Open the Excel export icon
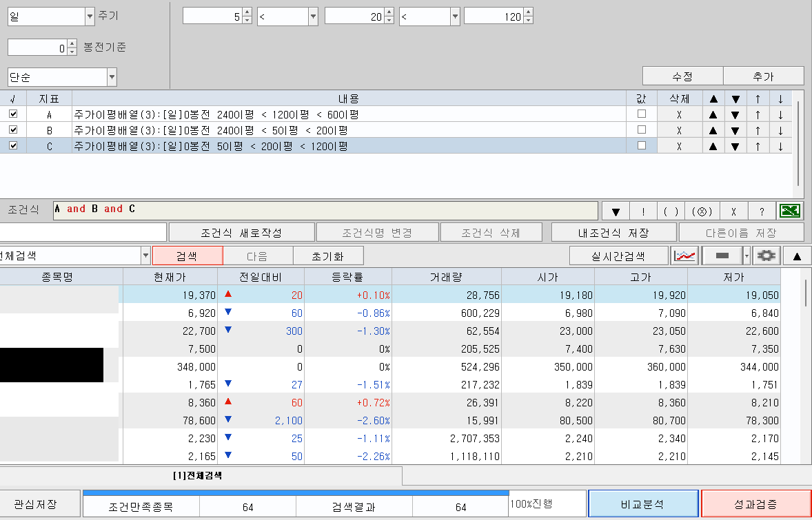This screenshot has width=812, height=520. click(790, 210)
